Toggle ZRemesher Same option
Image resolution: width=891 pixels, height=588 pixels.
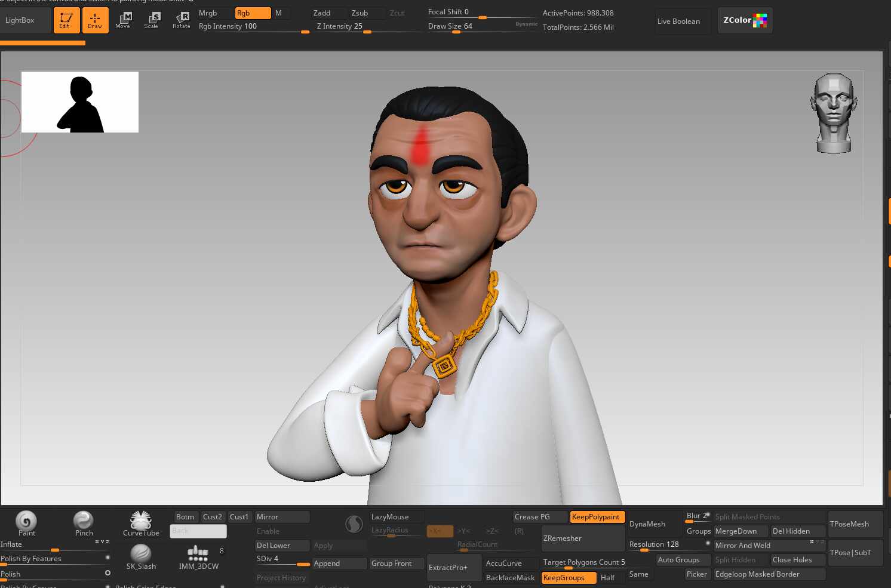pos(640,574)
